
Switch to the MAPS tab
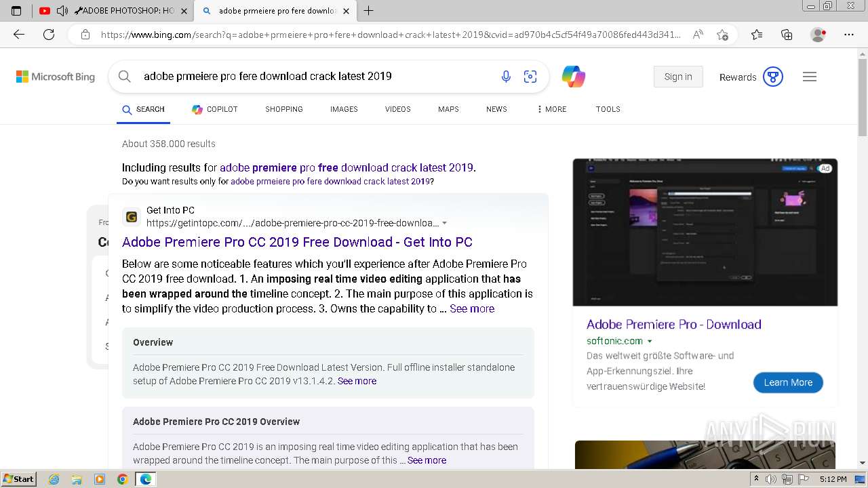click(448, 109)
